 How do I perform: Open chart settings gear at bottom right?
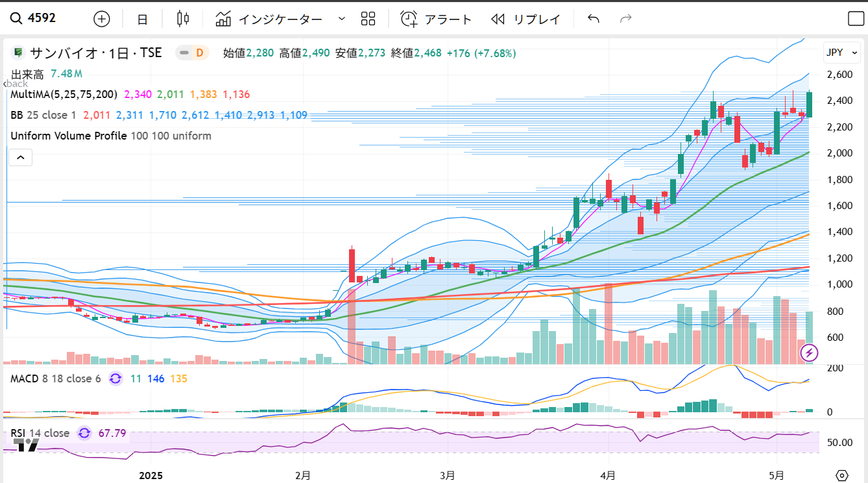(842, 475)
